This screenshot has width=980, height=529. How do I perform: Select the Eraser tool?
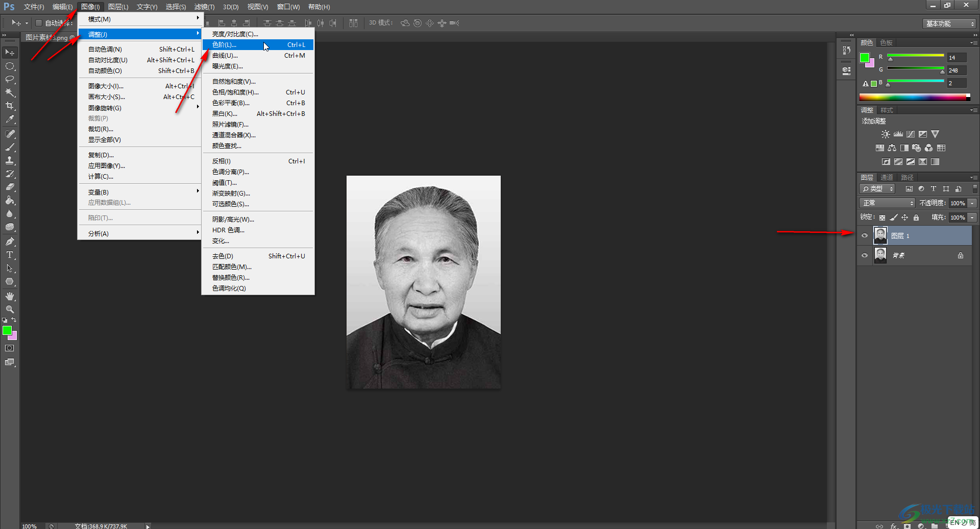pyautogui.click(x=10, y=187)
